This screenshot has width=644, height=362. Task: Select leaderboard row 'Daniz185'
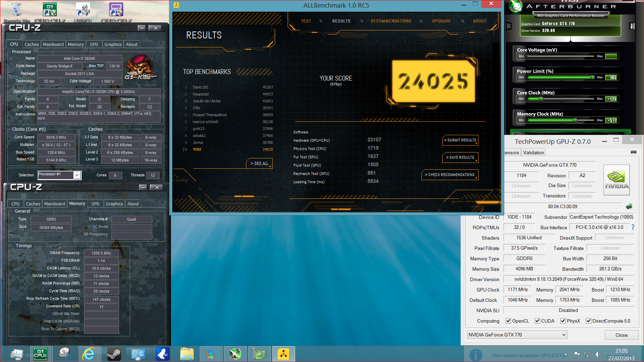pos(229,87)
